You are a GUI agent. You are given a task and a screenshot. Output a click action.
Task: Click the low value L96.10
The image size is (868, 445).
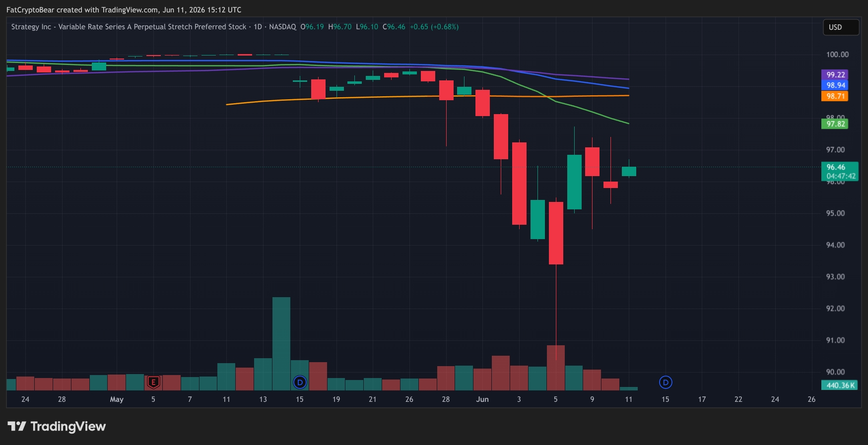(367, 27)
